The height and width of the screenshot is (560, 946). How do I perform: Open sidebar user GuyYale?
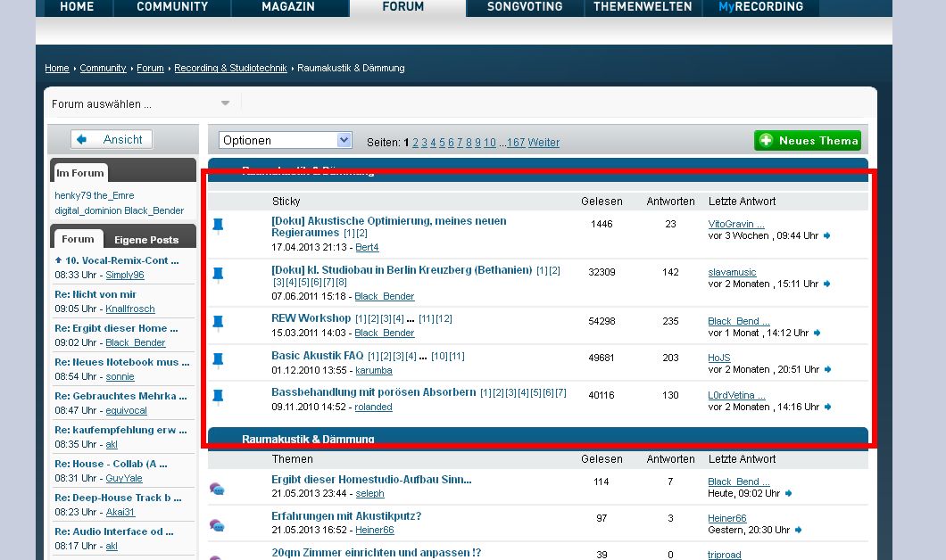tap(124, 479)
